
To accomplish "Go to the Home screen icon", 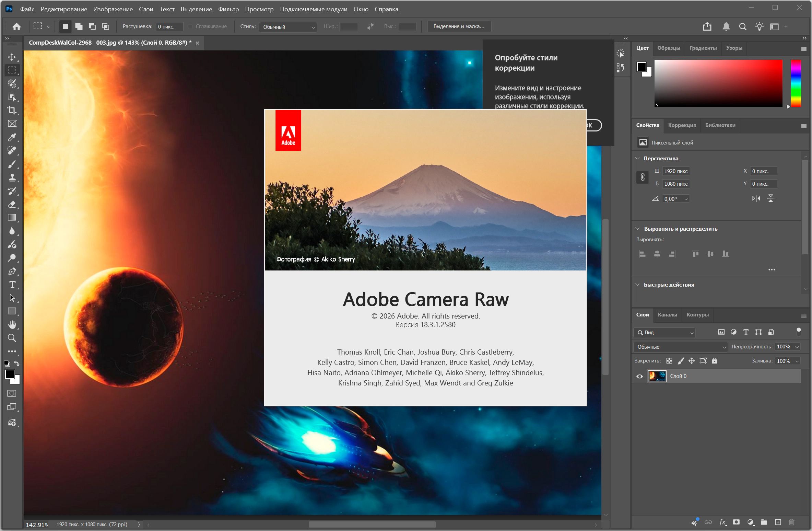I will 16,26.
